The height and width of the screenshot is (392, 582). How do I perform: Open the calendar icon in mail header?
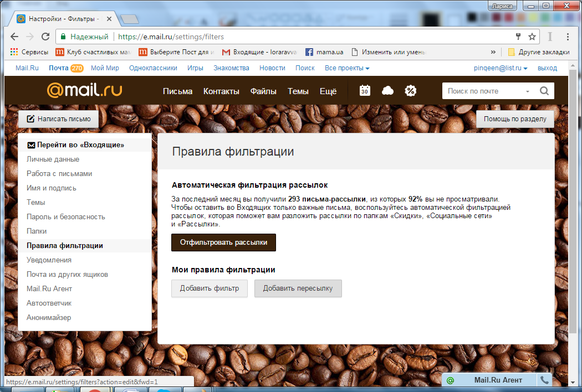(x=365, y=90)
